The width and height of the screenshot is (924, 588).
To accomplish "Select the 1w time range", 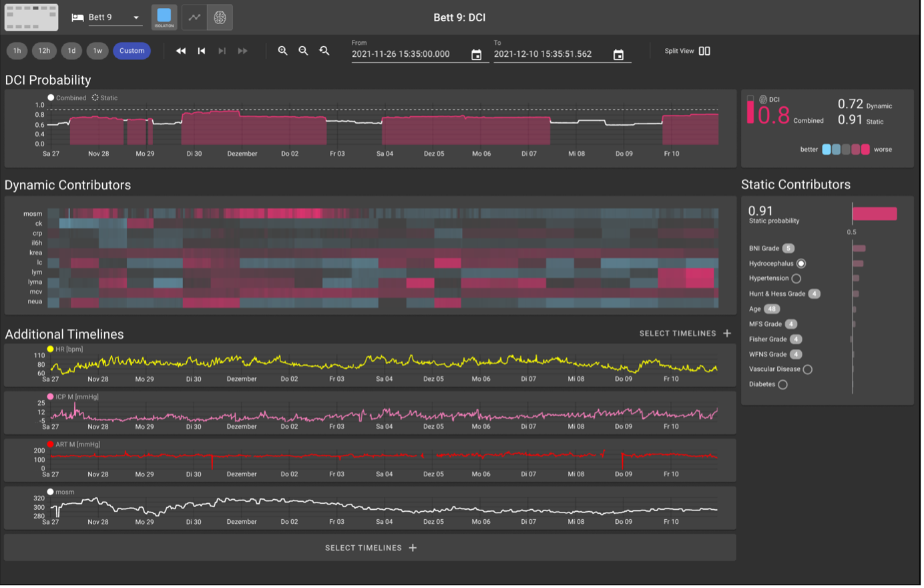I will pos(97,51).
